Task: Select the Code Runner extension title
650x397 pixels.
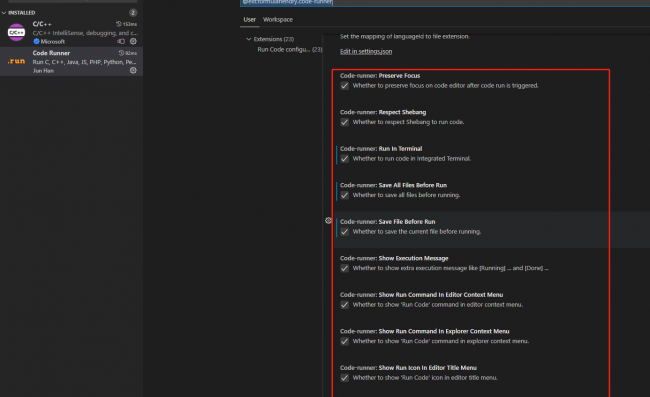Action: 51,53
